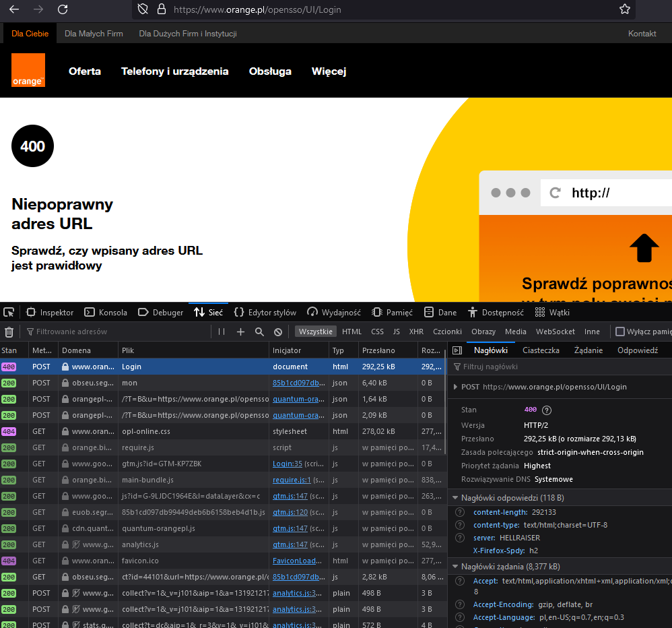The image size is (672, 628).
Task: Toggle the XHR request filter
Action: click(x=416, y=332)
